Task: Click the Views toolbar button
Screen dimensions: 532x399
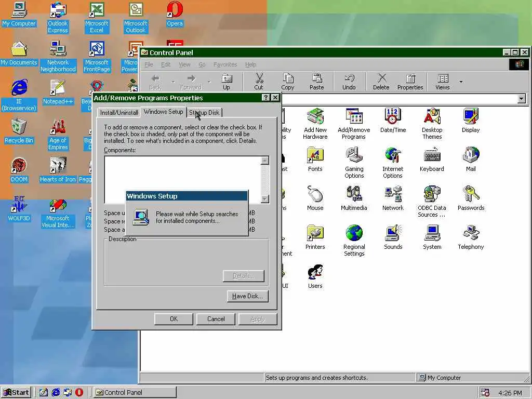Action: click(x=443, y=82)
